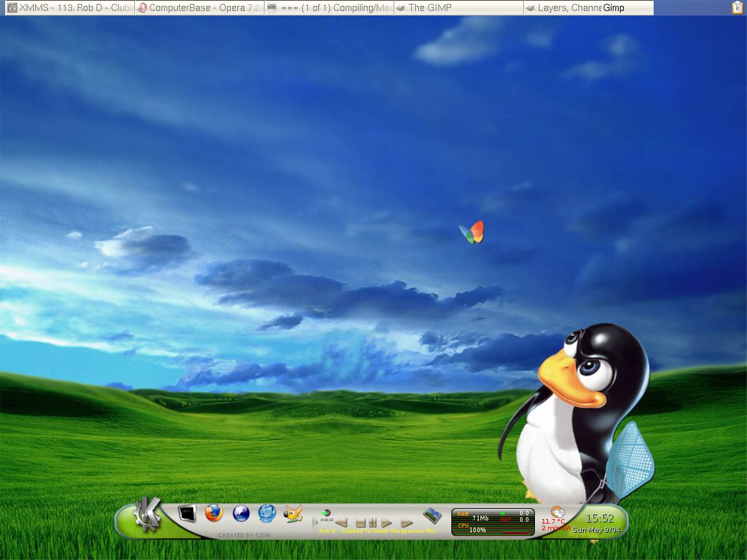Stop playback in the dock player
Screen dimensions: 747x560
pos(360,523)
